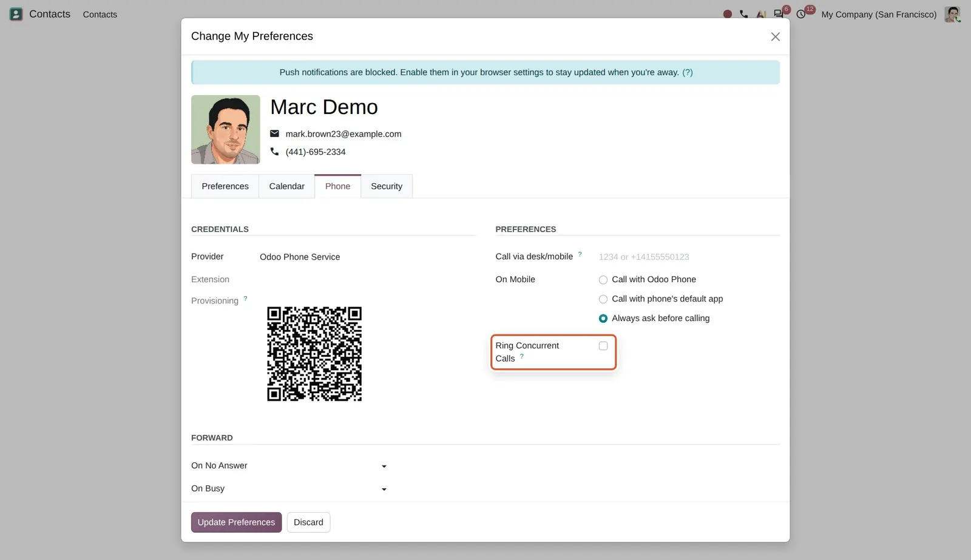
Task: Click the phone icon beside (441)-695-2334
Action: point(274,152)
